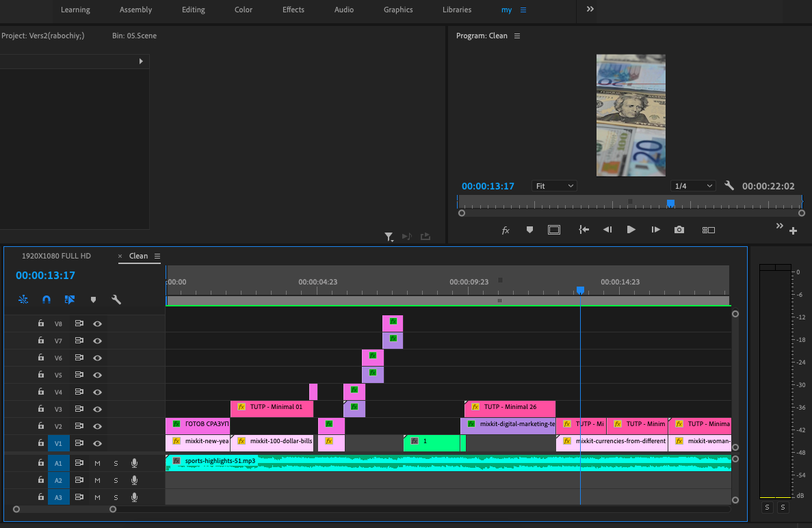
Task: Toggle global FX mute in monitor
Action: coord(506,230)
